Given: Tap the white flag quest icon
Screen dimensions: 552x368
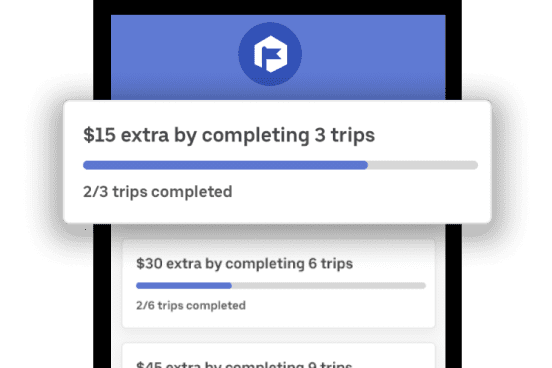Looking at the screenshot, I should [x=270, y=54].
